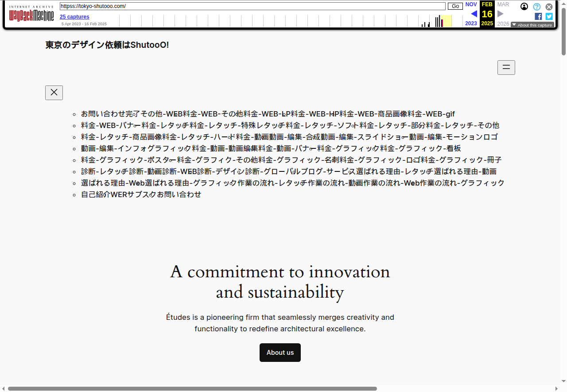Click the yellow highlighted year in capture timeline
The image size is (567, 392).
(x=446, y=21)
